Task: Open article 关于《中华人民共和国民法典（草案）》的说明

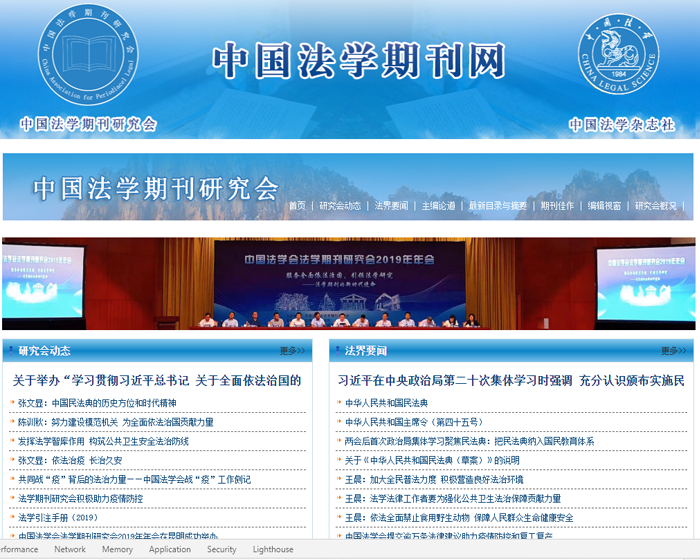Action: click(432, 460)
